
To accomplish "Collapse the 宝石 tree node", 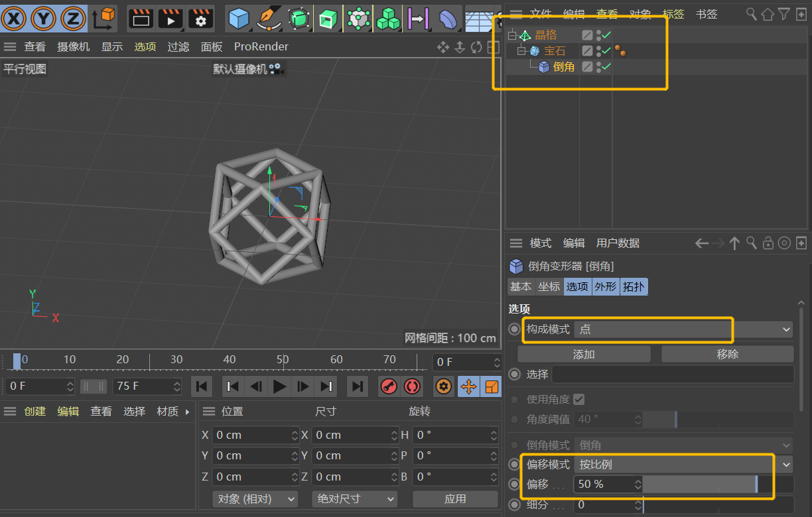I will coord(521,50).
